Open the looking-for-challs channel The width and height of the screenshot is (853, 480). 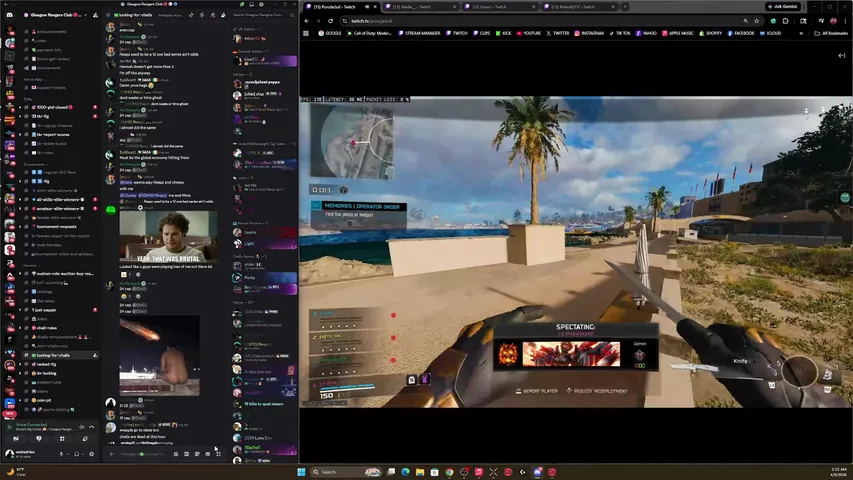[60, 355]
